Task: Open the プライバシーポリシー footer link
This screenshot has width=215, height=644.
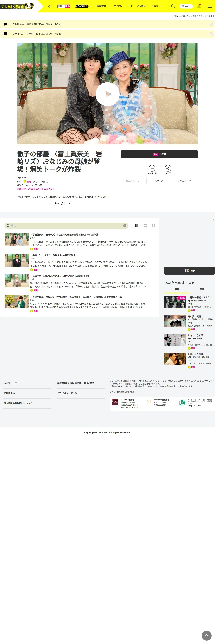Action: coord(68,393)
